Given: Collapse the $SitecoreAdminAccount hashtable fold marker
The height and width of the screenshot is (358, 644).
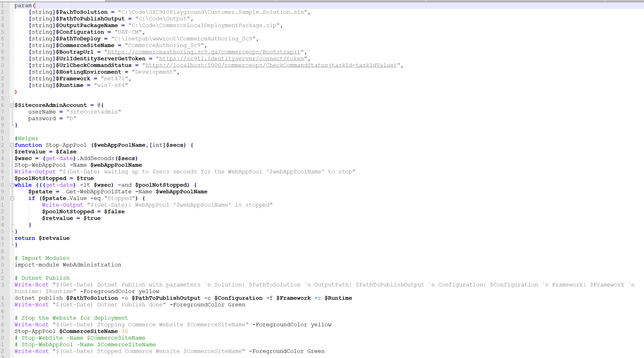Looking at the screenshot, I should point(12,105).
